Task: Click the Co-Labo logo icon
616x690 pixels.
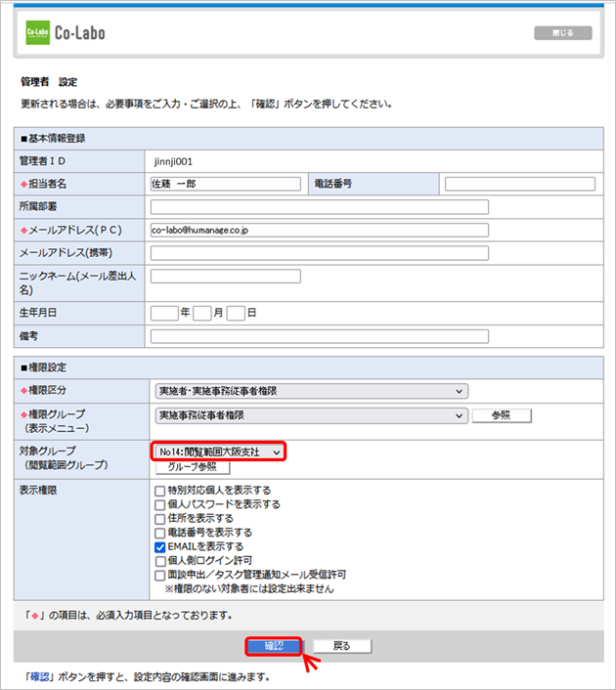Action: (36, 33)
